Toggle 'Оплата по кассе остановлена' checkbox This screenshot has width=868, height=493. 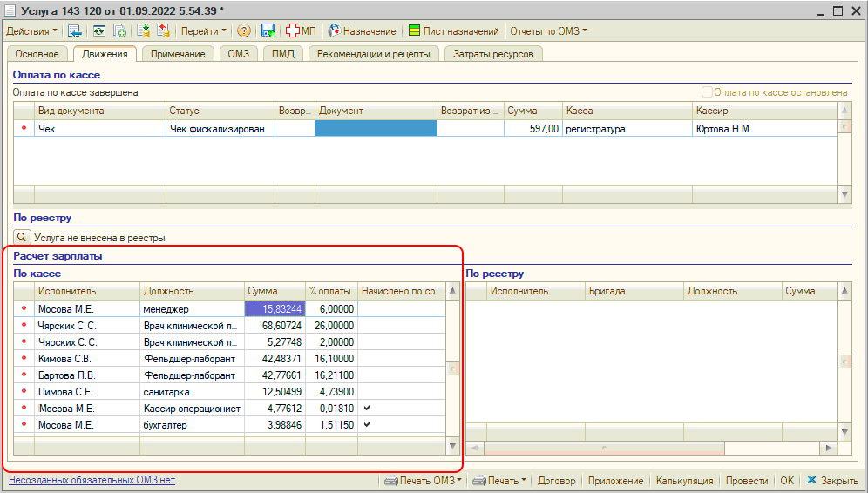(x=707, y=92)
